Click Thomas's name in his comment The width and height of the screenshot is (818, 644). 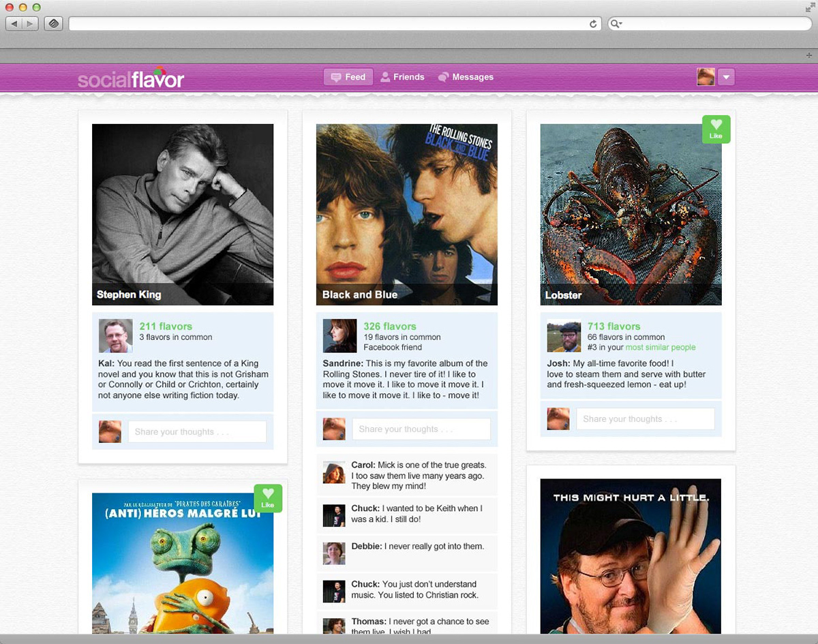369,622
